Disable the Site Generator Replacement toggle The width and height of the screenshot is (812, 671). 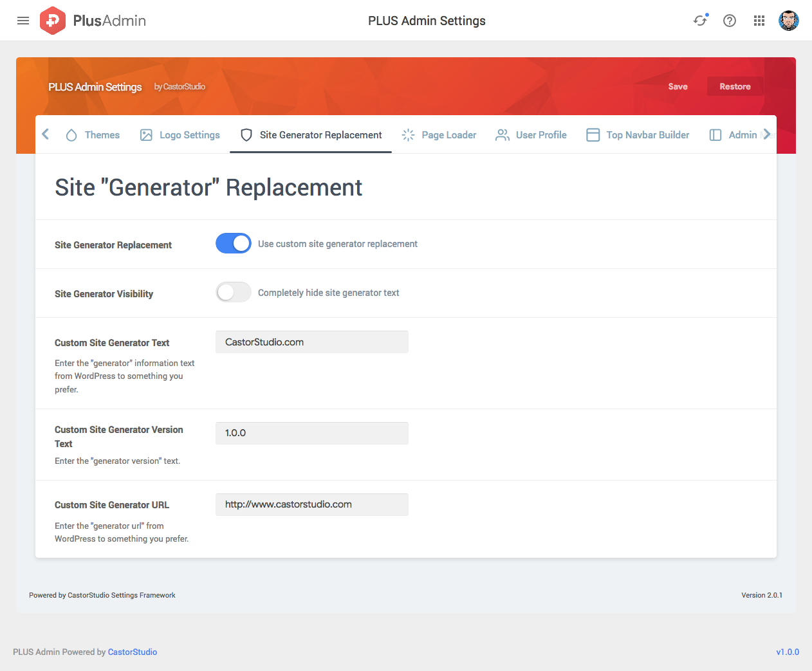coord(234,243)
